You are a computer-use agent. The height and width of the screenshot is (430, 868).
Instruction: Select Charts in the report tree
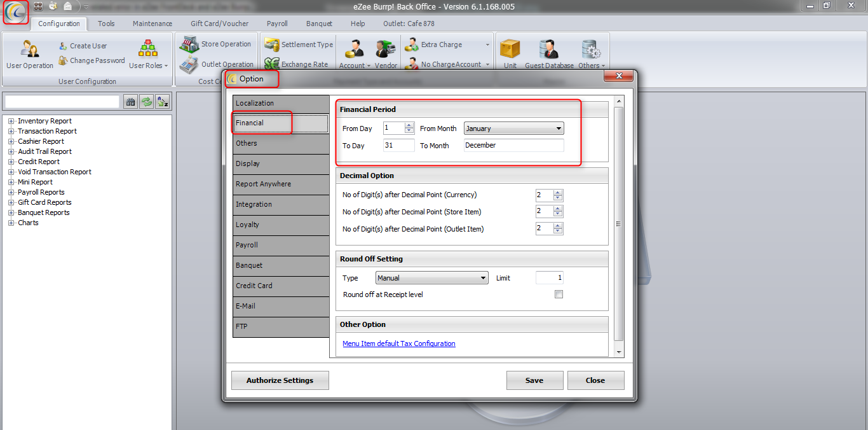point(28,223)
